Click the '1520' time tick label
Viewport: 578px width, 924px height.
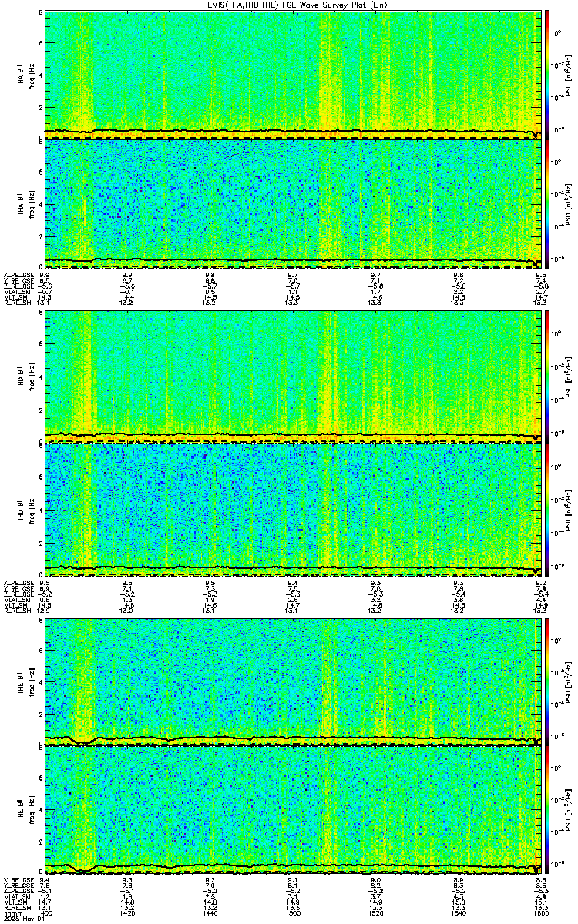pyautogui.click(x=375, y=913)
